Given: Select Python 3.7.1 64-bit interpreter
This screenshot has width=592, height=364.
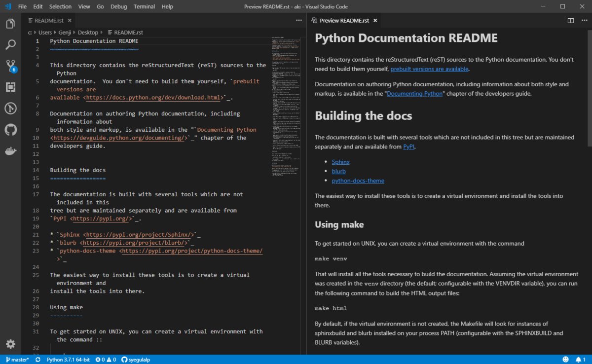Looking at the screenshot, I should click(x=68, y=360).
